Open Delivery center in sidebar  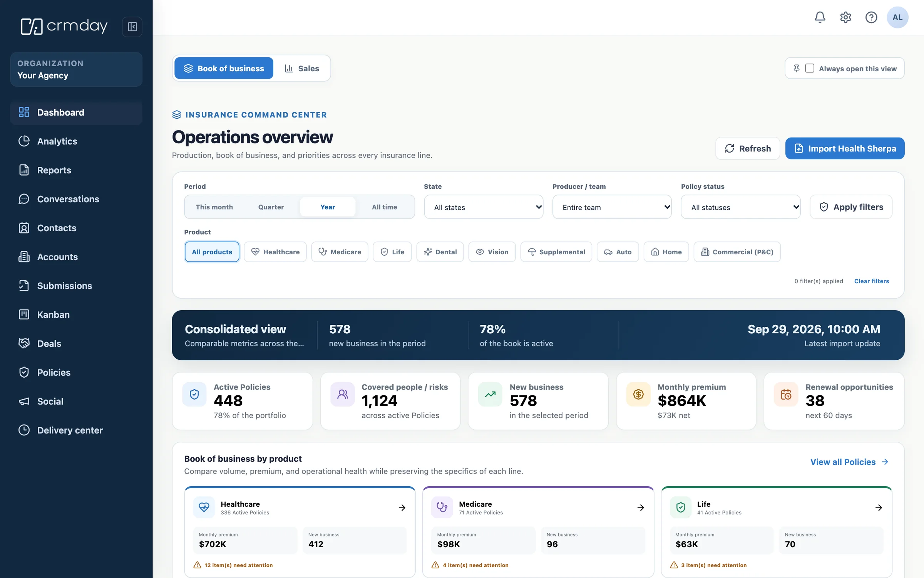coord(76,430)
